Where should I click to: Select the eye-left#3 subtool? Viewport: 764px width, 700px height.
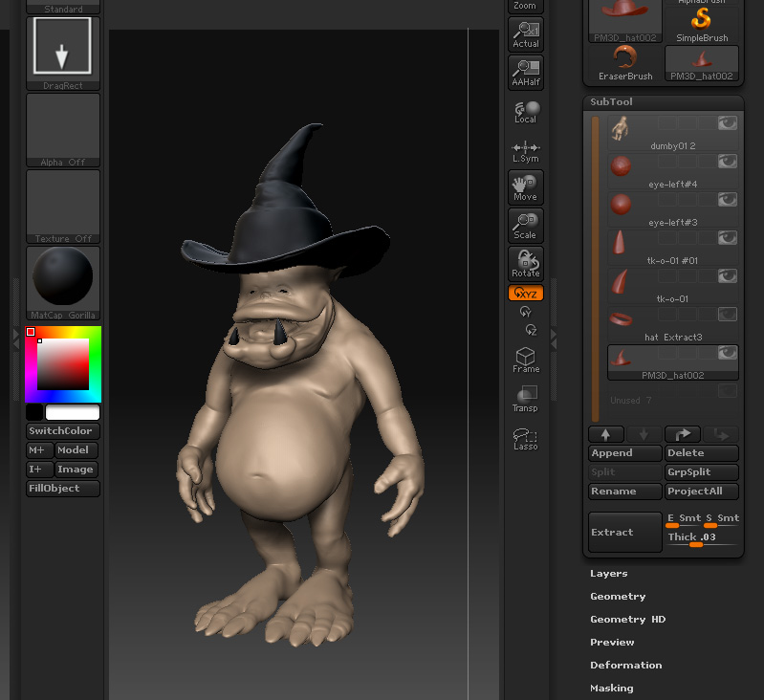click(x=672, y=209)
